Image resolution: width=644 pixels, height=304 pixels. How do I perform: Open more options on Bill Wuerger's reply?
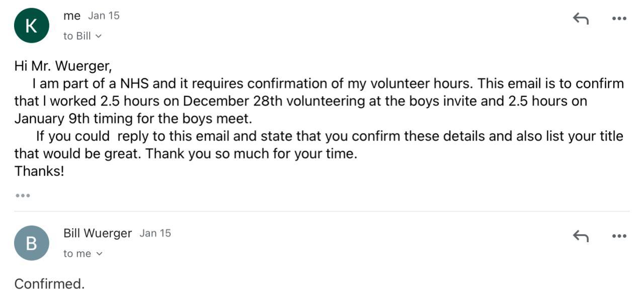coord(619,236)
